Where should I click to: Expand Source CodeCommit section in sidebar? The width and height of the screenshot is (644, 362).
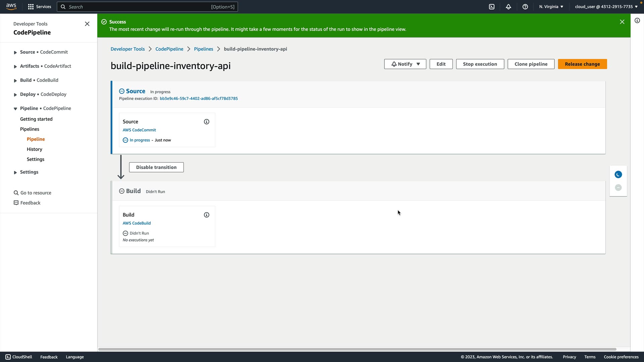(x=15, y=52)
